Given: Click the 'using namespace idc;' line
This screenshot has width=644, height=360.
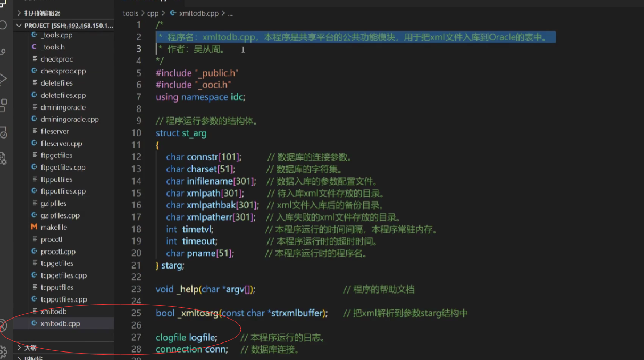Looking at the screenshot, I should coord(200,97).
